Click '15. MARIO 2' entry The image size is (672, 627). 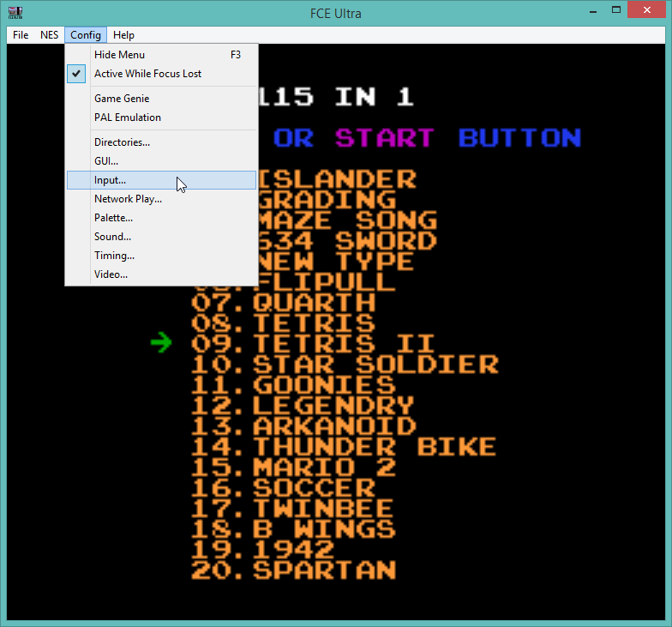tap(293, 467)
